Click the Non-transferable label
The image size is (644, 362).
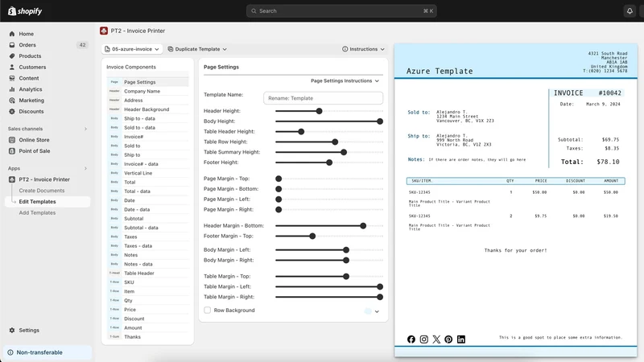coord(39,352)
